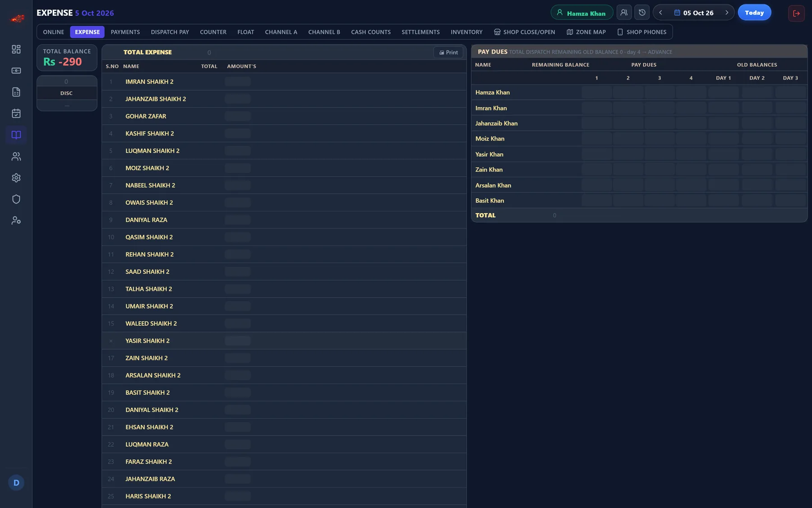Open the SHOP CLOSE/OPEN tab
The height and width of the screenshot is (508, 812).
point(525,32)
